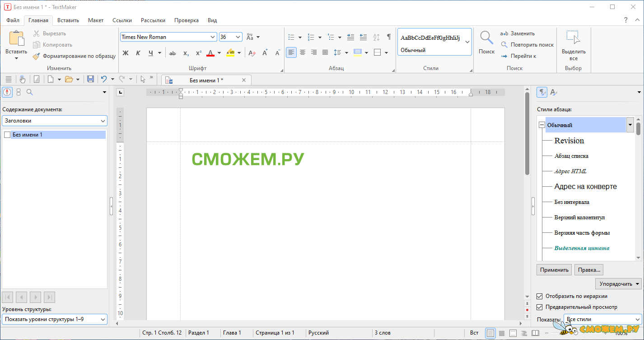Viewport: 644px width, 340px height.
Task: Open the font size dropdown
Action: click(x=238, y=37)
